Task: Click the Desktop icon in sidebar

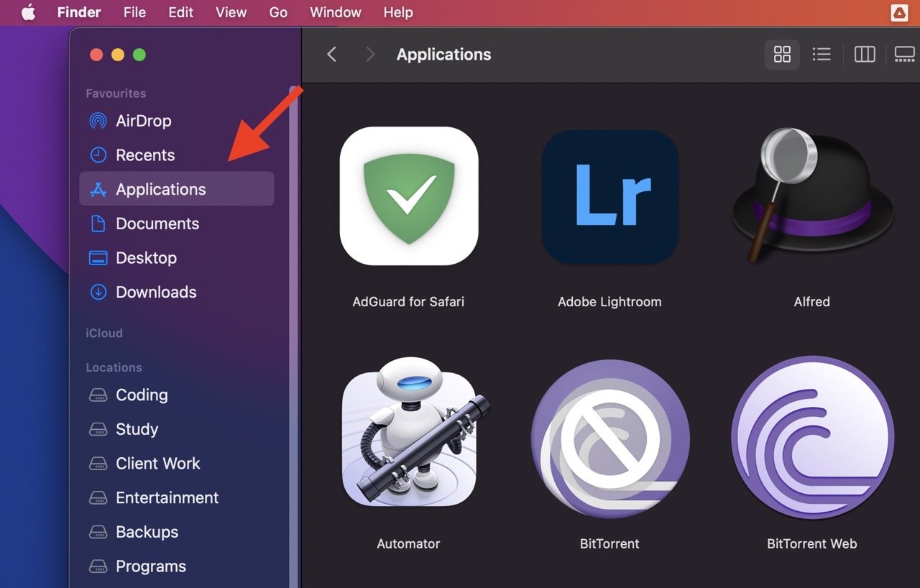Action: coord(98,258)
